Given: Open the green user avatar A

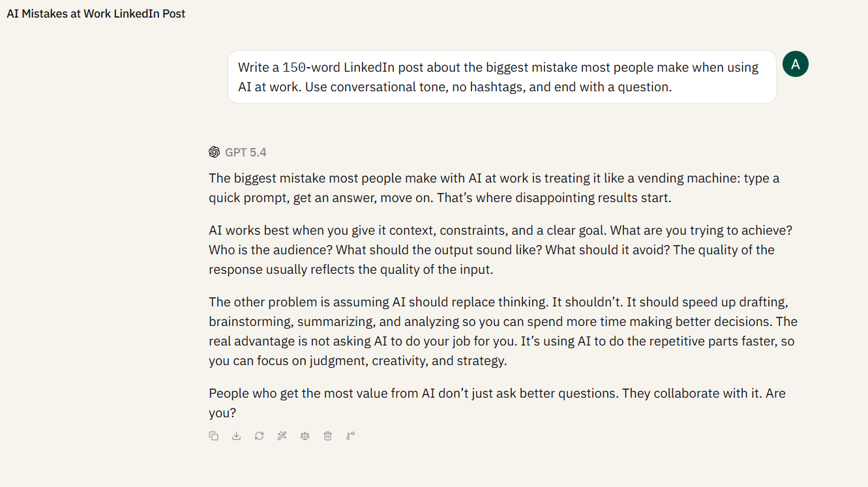Looking at the screenshot, I should click(x=795, y=64).
